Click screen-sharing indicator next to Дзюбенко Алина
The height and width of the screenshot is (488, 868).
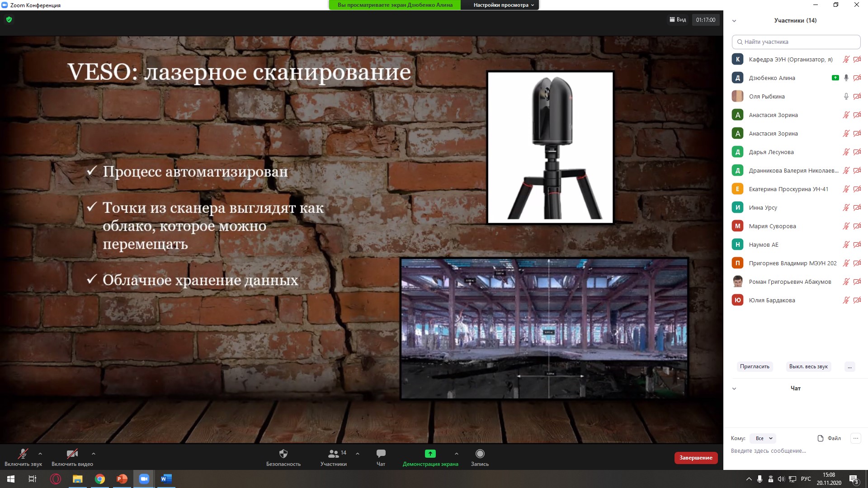[835, 78]
